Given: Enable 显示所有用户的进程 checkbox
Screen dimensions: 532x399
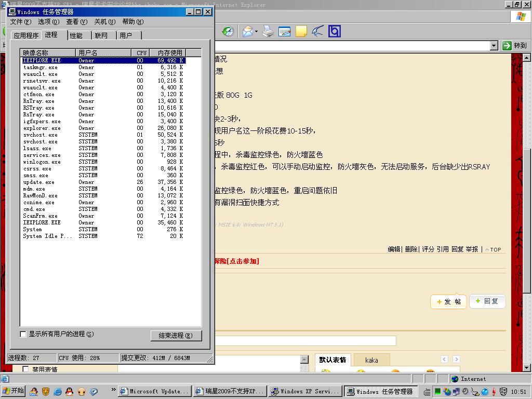Looking at the screenshot, I should click(23, 334).
